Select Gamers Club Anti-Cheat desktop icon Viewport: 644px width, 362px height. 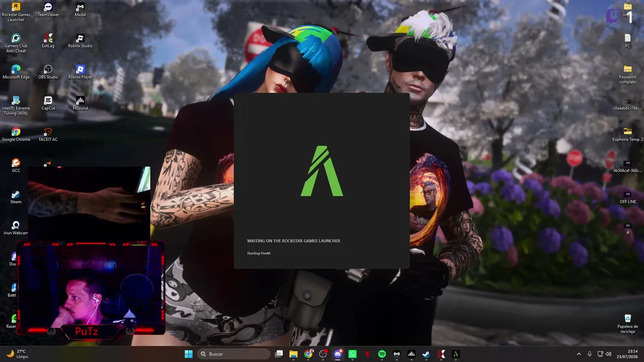[16, 43]
